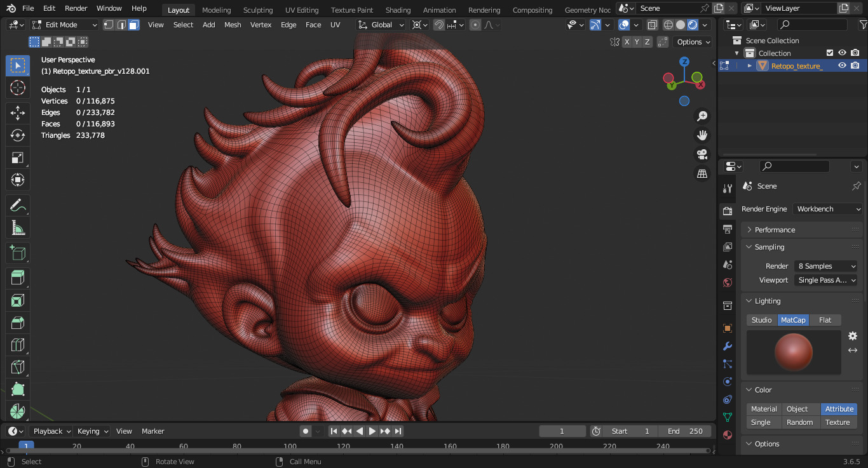Switch to Sculpting workspace tab

(258, 10)
